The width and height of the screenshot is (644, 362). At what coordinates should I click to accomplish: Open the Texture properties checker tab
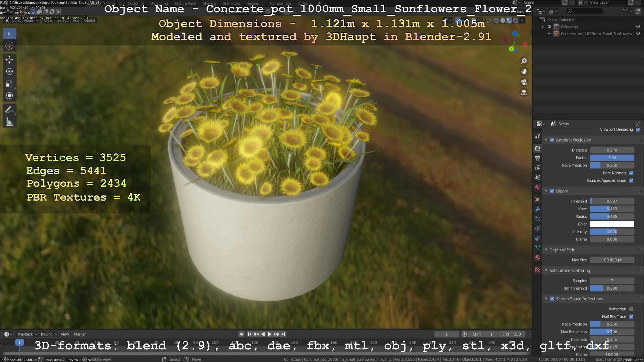(x=537, y=270)
